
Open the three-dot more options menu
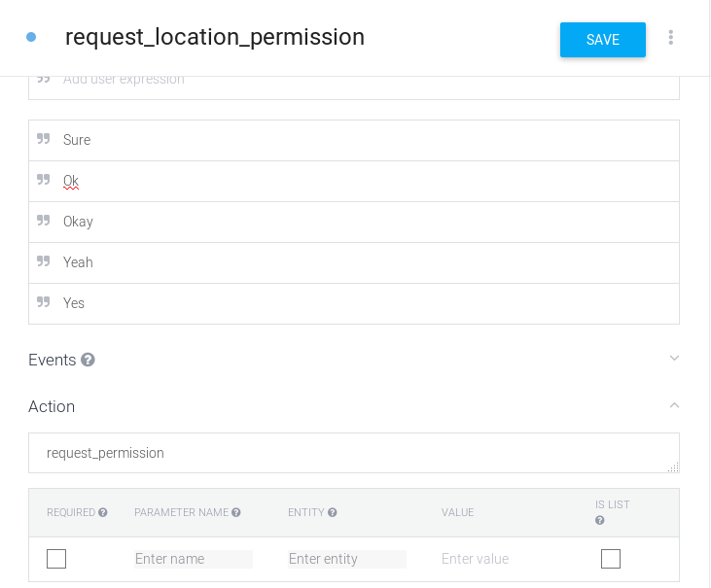pyautogui.click(x=671, y=38)
